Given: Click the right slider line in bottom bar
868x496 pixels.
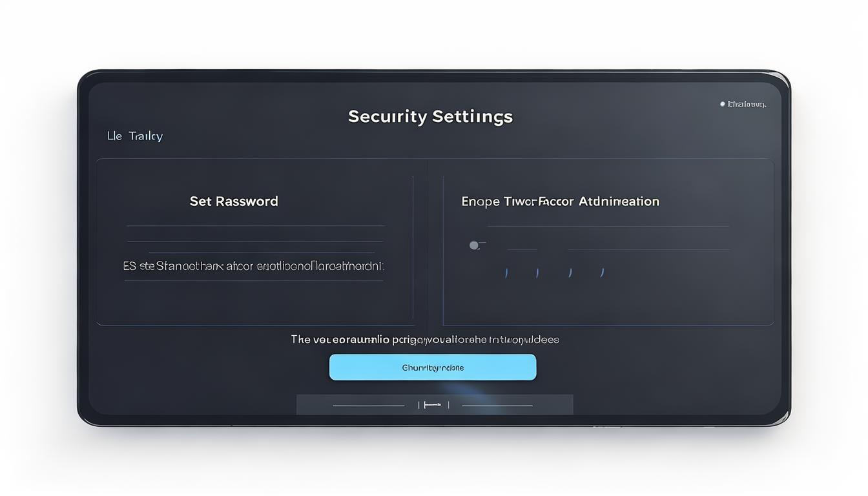Looking at the screenshot, I should pyautogui.click(x=497, y=406).
